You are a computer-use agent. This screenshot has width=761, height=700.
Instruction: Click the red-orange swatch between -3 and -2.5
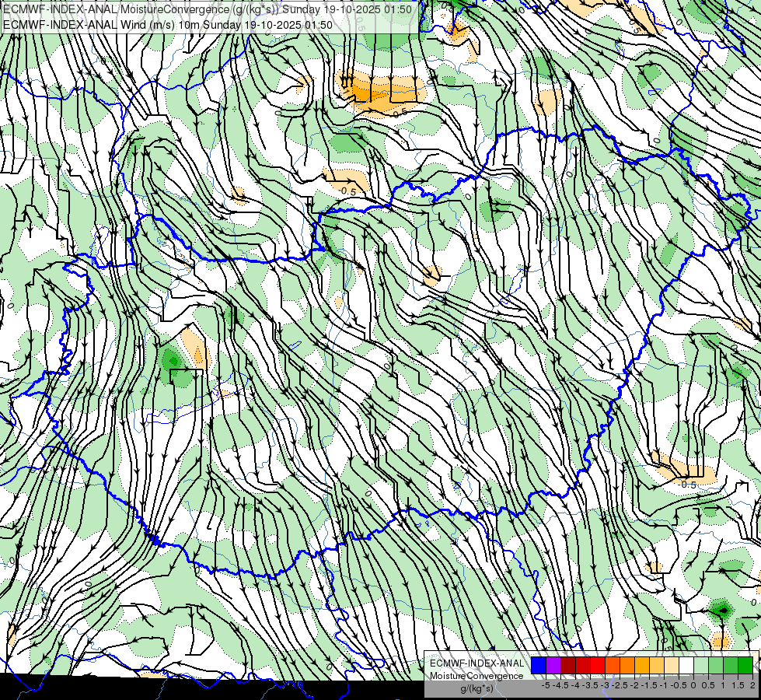613,665
